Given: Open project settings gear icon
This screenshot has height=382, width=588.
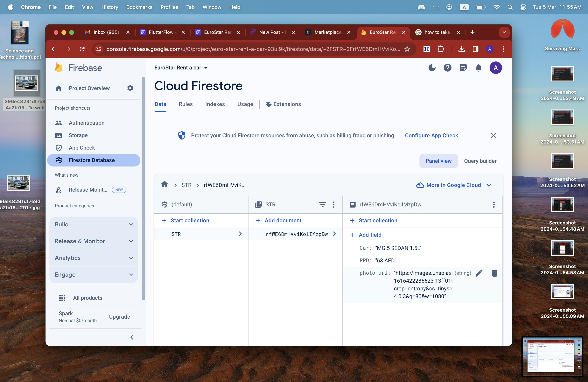Looking at the screenshot, I should click(x=130, y=88).
